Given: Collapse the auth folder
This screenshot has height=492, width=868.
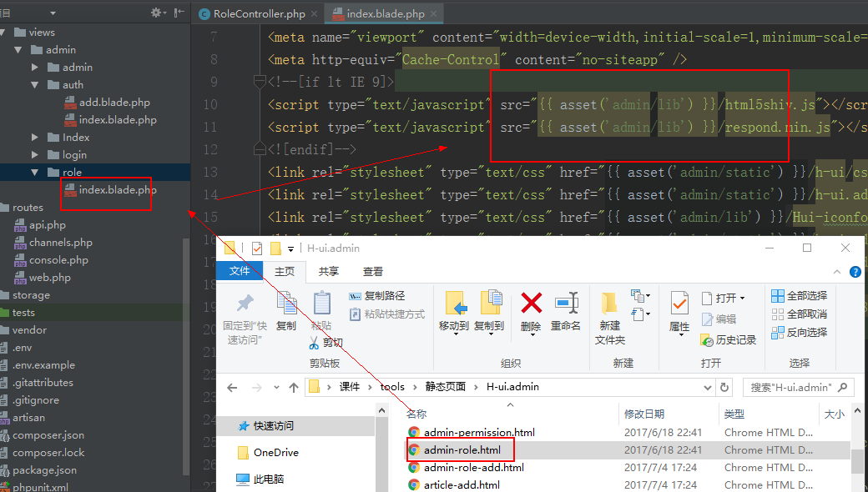Looking at the screenshot, I should point(35,85).
